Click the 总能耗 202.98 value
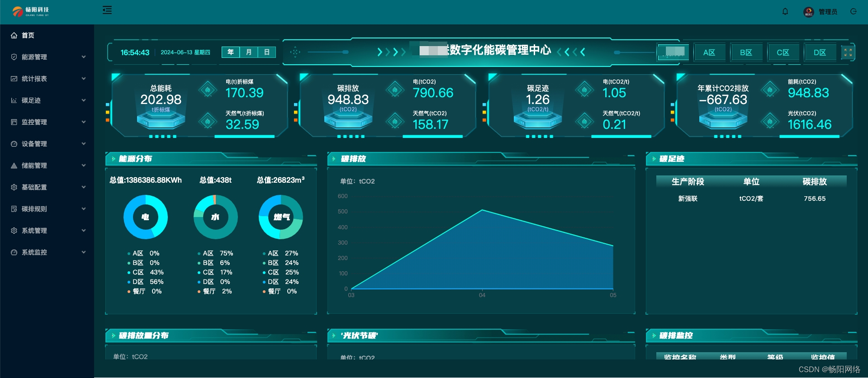 pos(161,99)
